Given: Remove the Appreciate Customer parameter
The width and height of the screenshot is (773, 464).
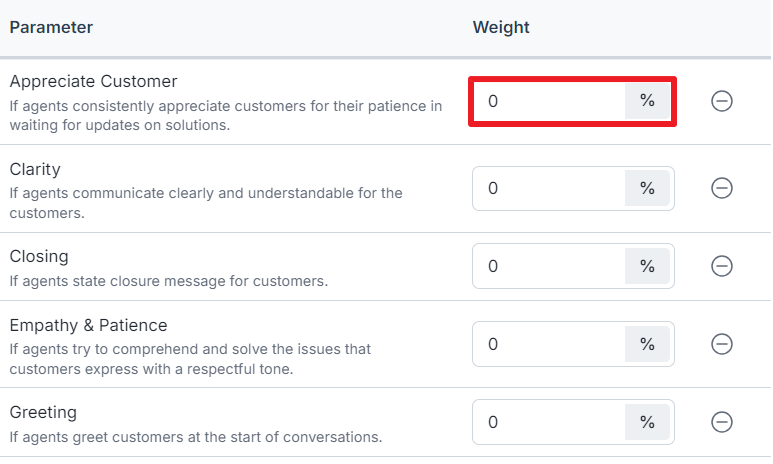Looking at the screenshot, I should [721, 101].
